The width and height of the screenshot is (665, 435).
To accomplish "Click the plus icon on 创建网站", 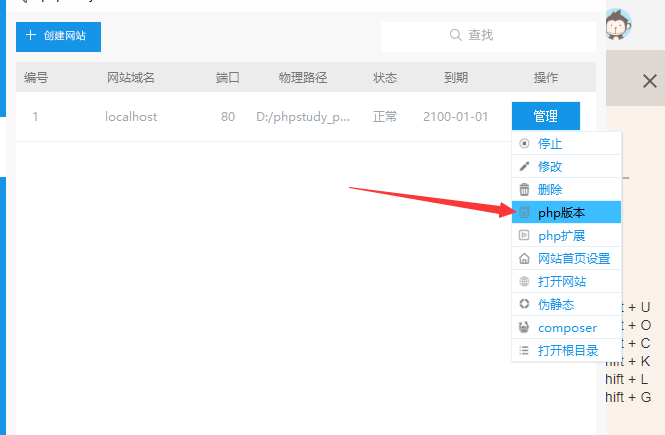I will point(31,35).
